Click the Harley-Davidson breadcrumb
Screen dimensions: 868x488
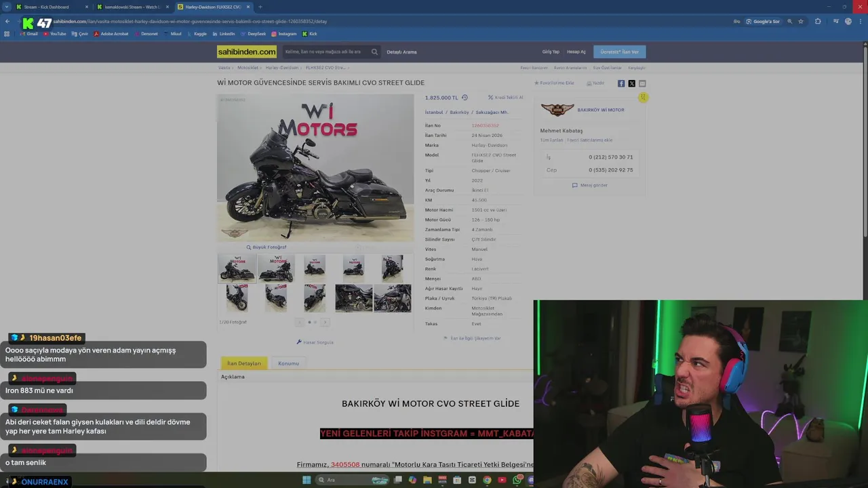pos(281,68)
